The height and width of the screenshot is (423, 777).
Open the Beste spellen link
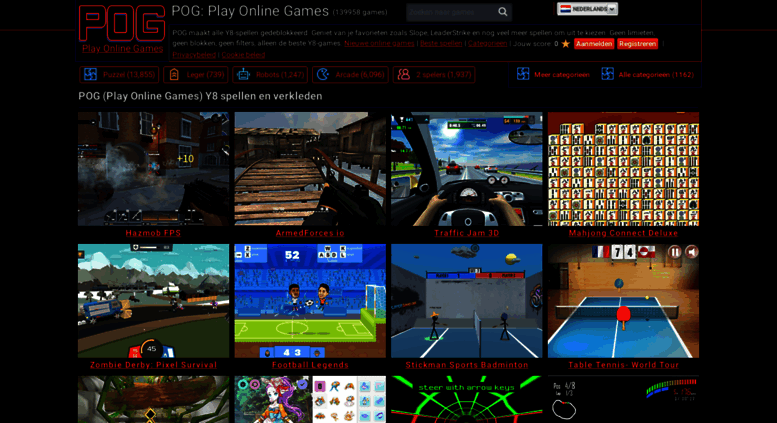coord(441,44)
